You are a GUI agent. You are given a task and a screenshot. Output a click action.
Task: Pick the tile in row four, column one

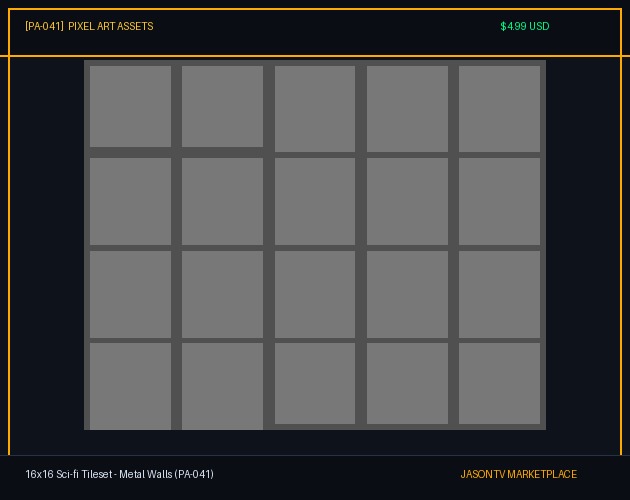(130, 386)
